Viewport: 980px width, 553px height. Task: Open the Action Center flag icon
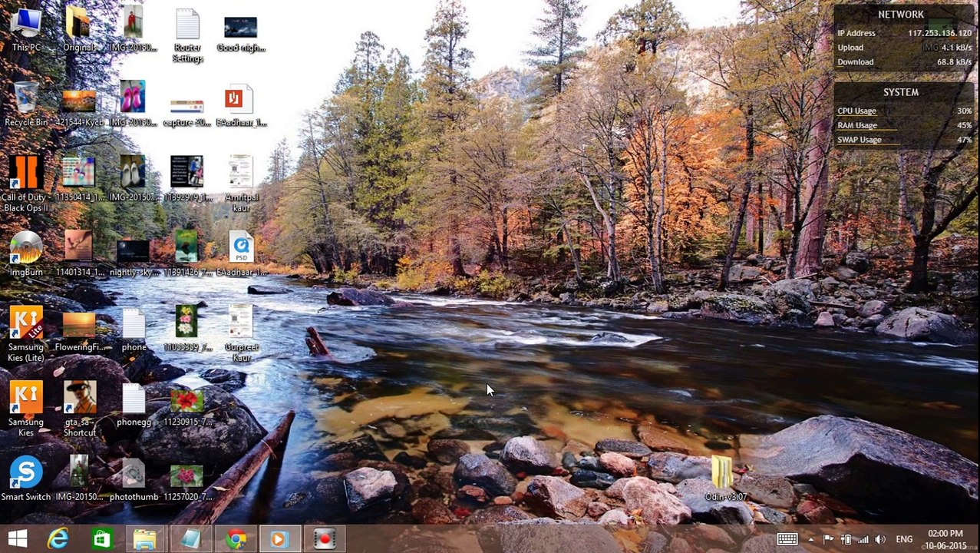[829, 539]
